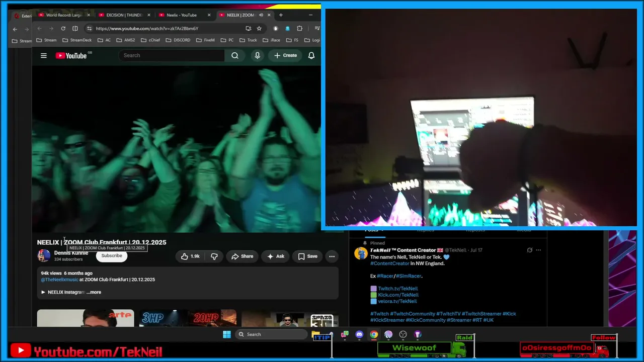Dislike the NEELIX video
Viewport: 644px width, 362px height.
tap(214, 256)
